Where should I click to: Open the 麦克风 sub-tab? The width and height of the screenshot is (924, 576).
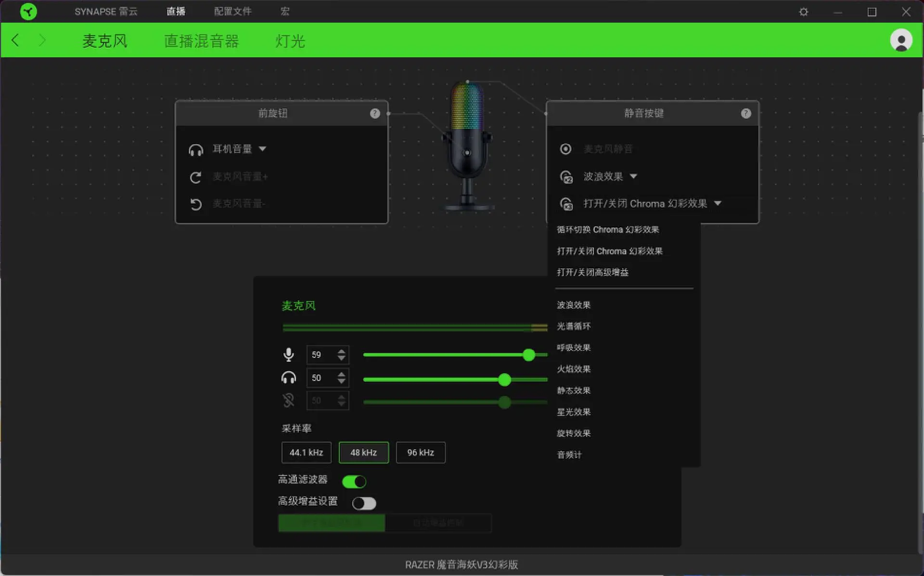[x=105, y=41]
